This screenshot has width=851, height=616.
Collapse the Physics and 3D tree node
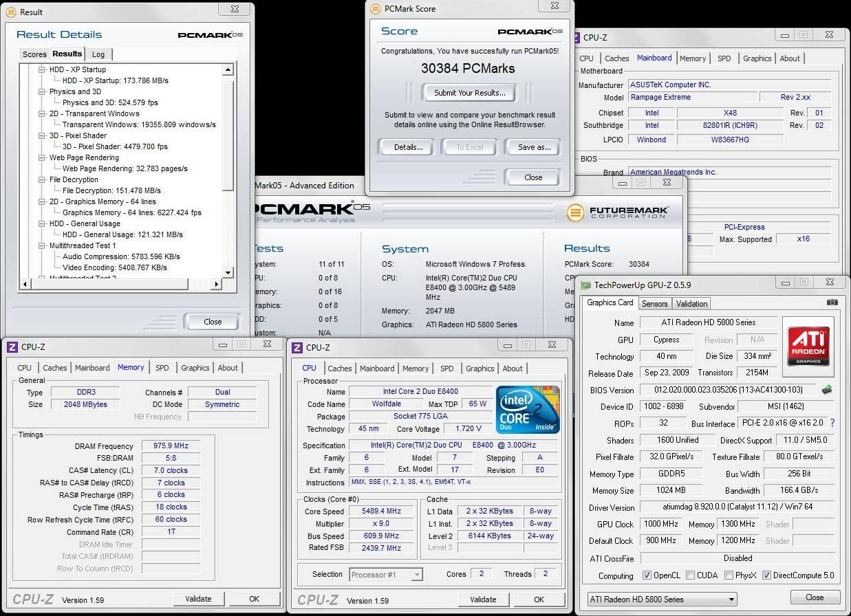coord(42,91)
